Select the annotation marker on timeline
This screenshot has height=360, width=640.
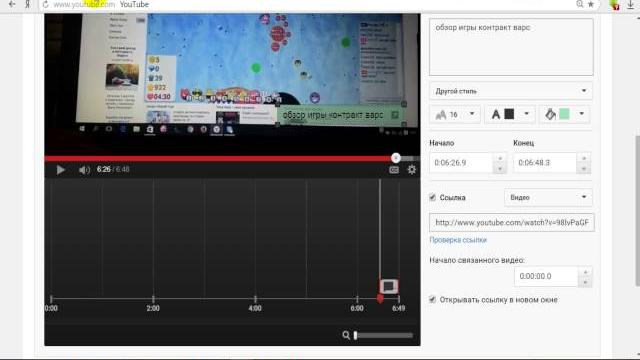click(389, 286)
